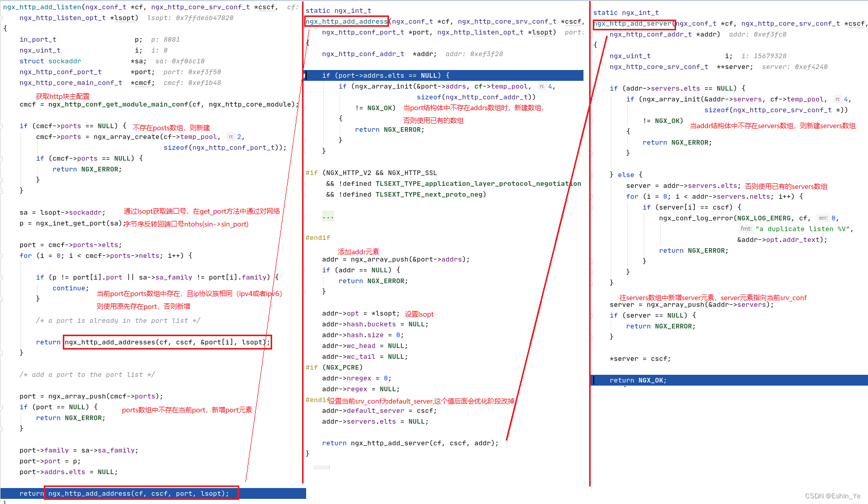Click 'if (server[i] == cscf)' line
Screen dimensions: 868x504
(x=692, y=207)
